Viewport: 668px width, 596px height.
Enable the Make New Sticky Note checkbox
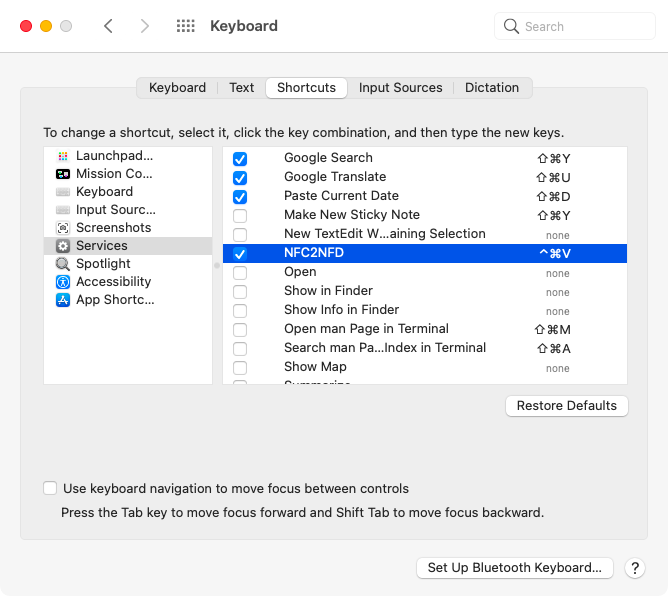pyautogui.click(x=240, y=216)
